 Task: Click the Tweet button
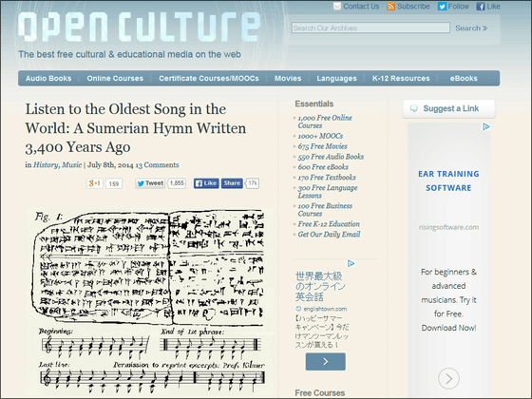(150, 183)
